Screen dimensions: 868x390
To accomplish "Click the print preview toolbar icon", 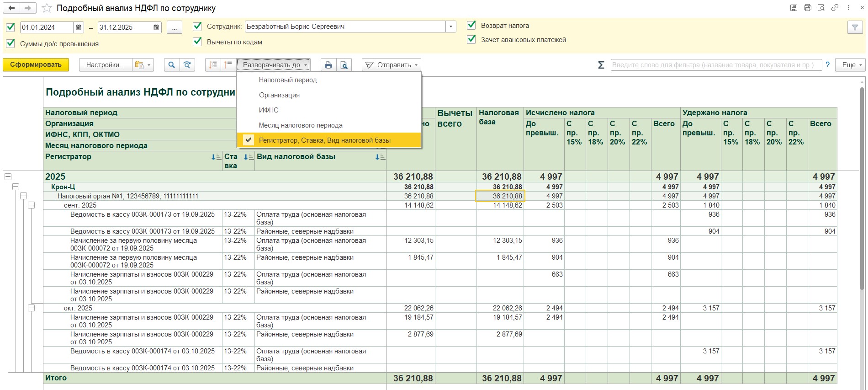I will (x=344, y=65).
